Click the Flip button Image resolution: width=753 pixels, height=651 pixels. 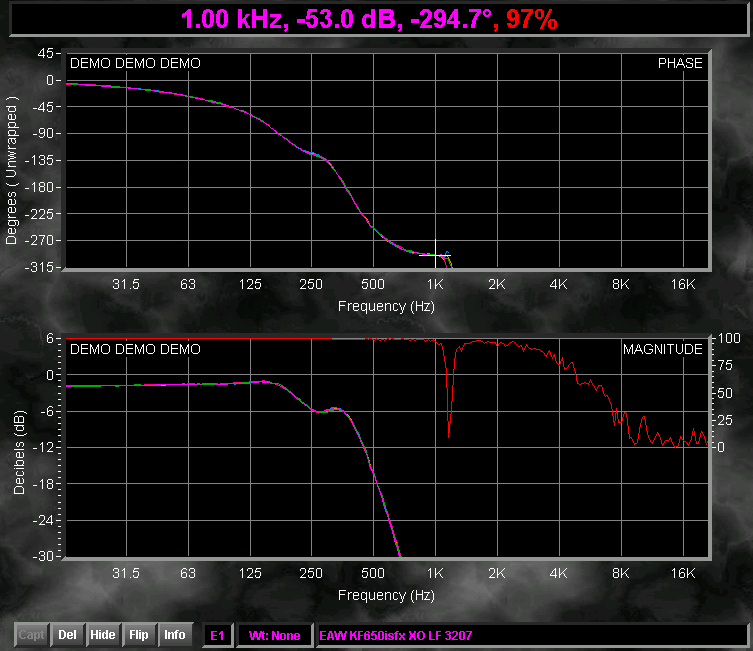(x=139, y=635)
